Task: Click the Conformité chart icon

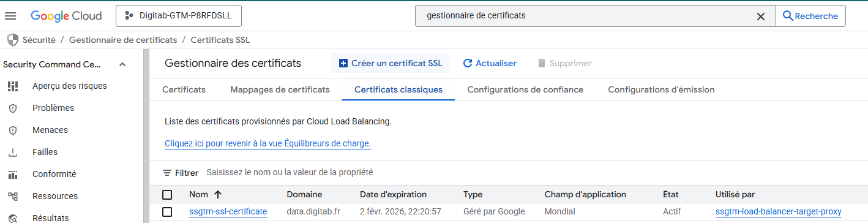Action: 12,174
